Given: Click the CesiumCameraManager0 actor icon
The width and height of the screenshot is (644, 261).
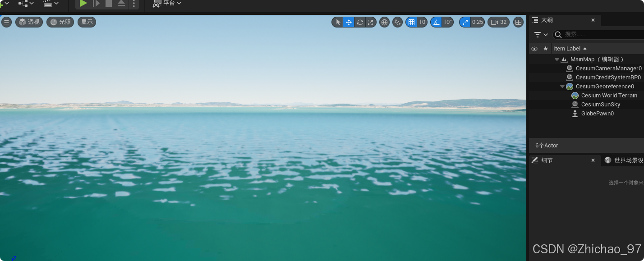Looking at the screenshot, I should (x=570, y=69).
